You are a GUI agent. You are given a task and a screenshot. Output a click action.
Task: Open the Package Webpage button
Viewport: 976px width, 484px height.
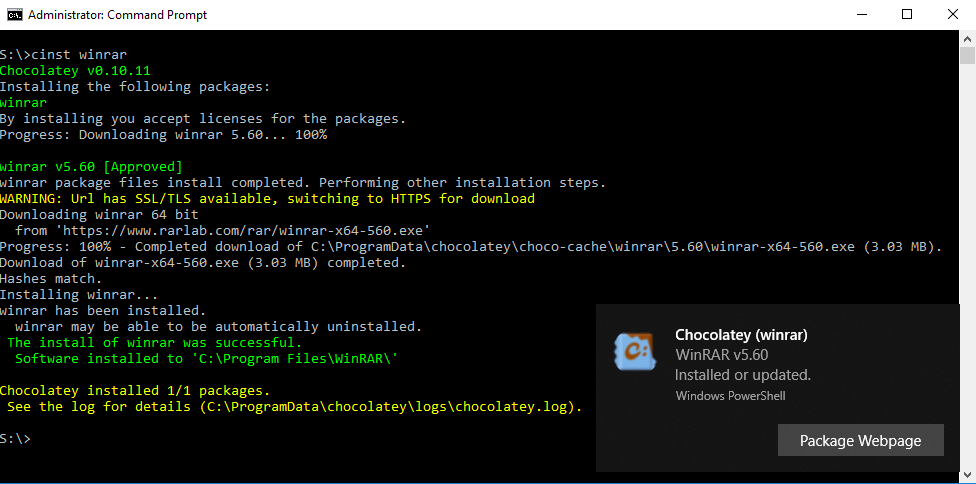[860, 440]
